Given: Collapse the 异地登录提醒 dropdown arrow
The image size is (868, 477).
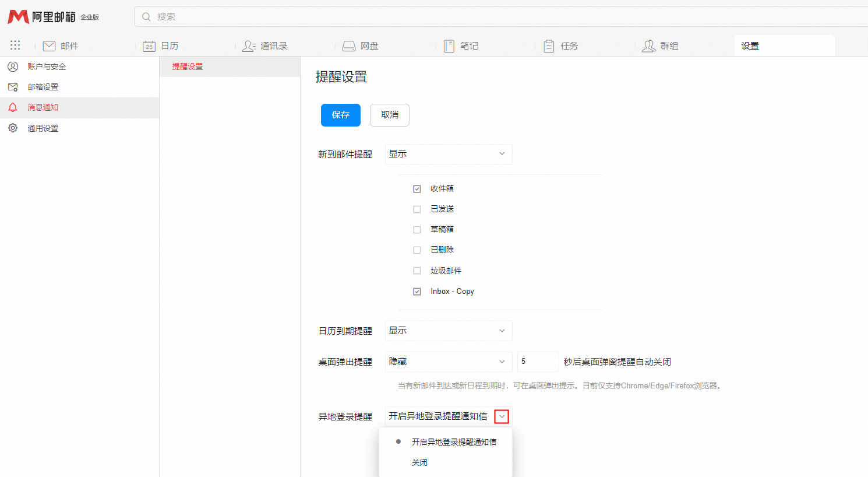Looking at the screenshot, I should (x=502, y=416).
